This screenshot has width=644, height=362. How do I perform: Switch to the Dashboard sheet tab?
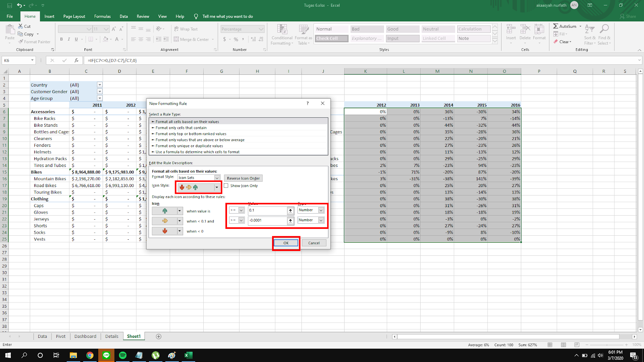coord(85,337)
